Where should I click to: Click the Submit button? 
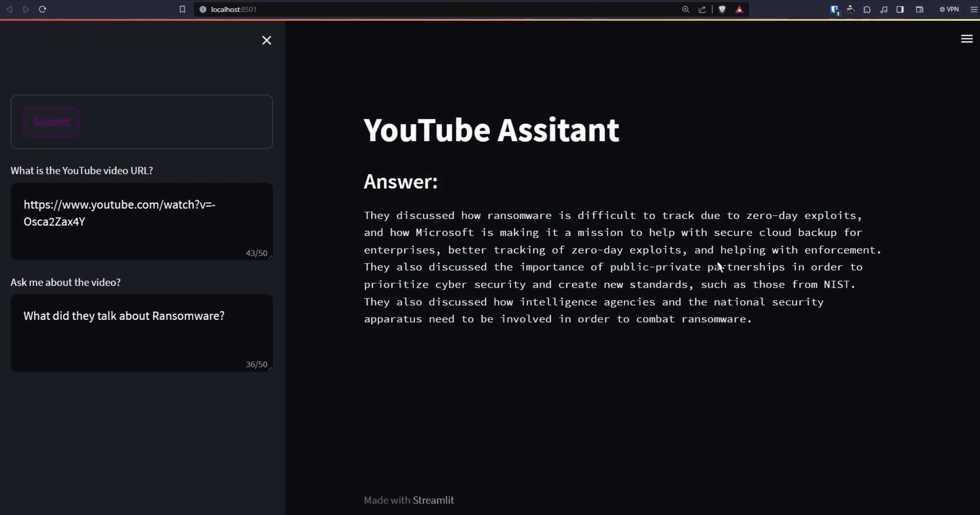pyautogui.click(x=51, y=122)
